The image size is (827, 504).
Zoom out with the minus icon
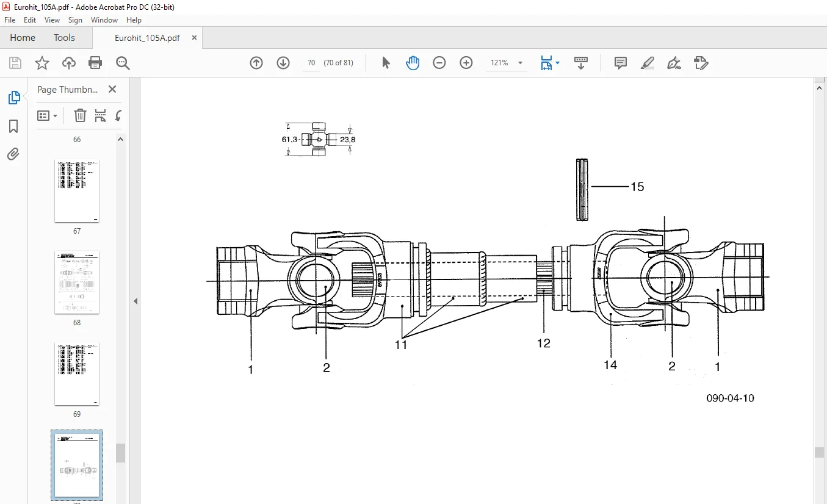[439, 63]
